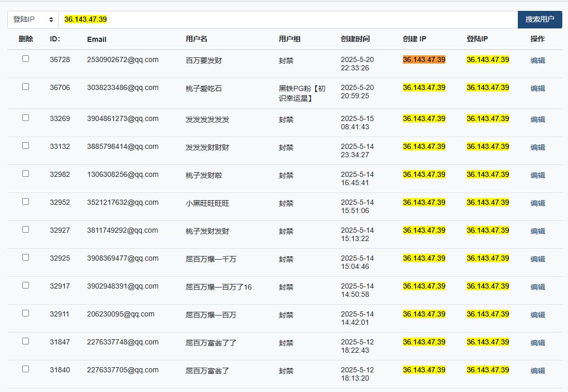Click 编辑 for ID 32911
The width and height of the screenshot is (568, 392).
point(537,315)
